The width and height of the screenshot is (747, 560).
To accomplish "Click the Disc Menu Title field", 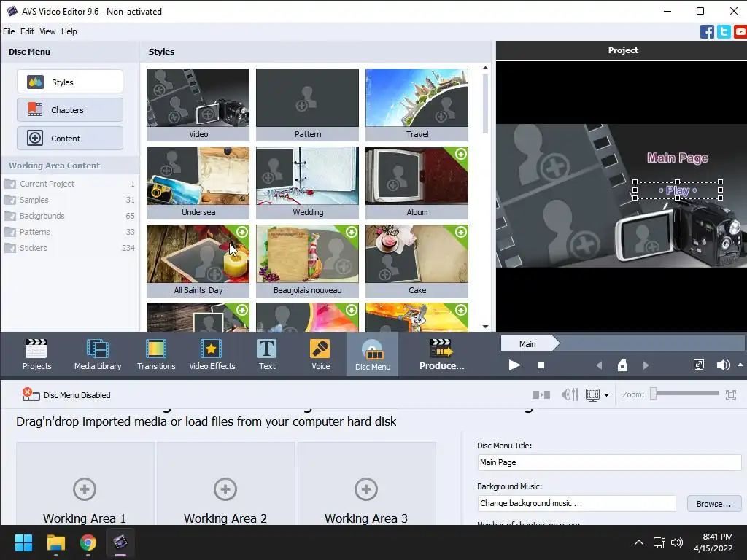I will click(x=609, y=462).
